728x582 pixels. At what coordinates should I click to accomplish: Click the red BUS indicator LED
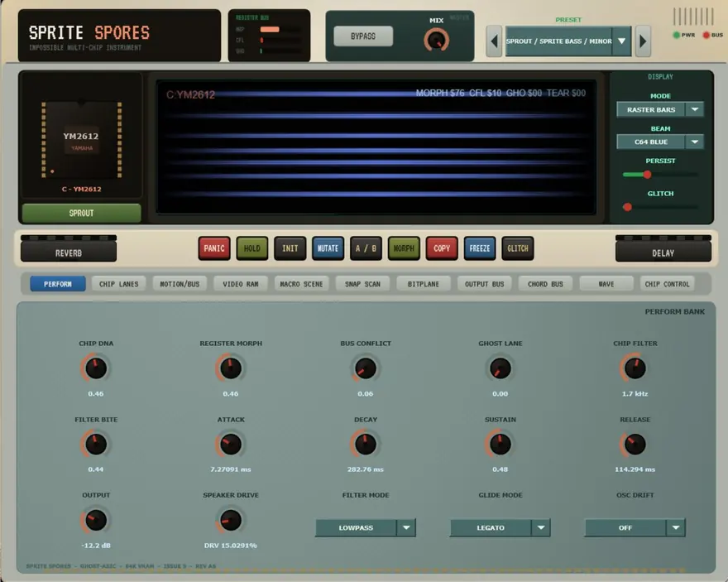click(x=706, y=35)
